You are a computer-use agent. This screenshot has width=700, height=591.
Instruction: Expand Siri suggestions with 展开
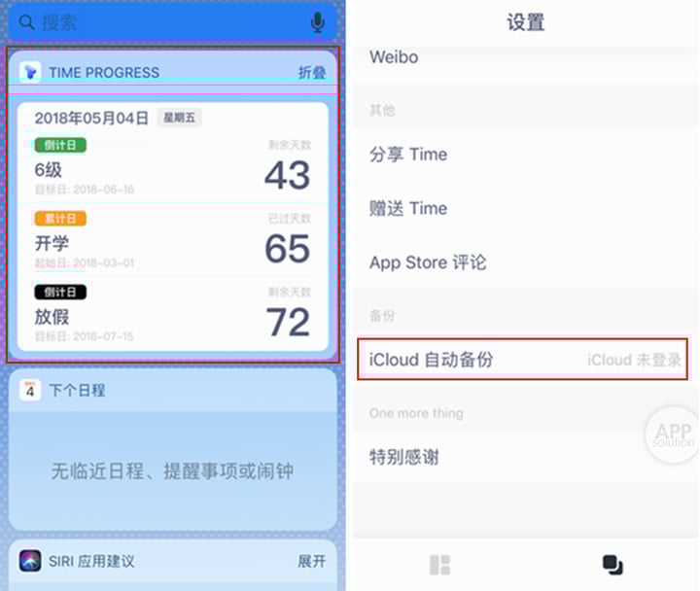pyautogui.click(x=312, y=561)
